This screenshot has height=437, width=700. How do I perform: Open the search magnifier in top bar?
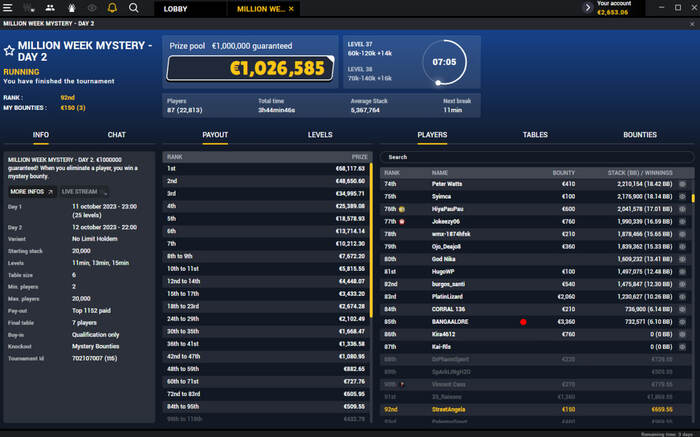coord(133,8)
